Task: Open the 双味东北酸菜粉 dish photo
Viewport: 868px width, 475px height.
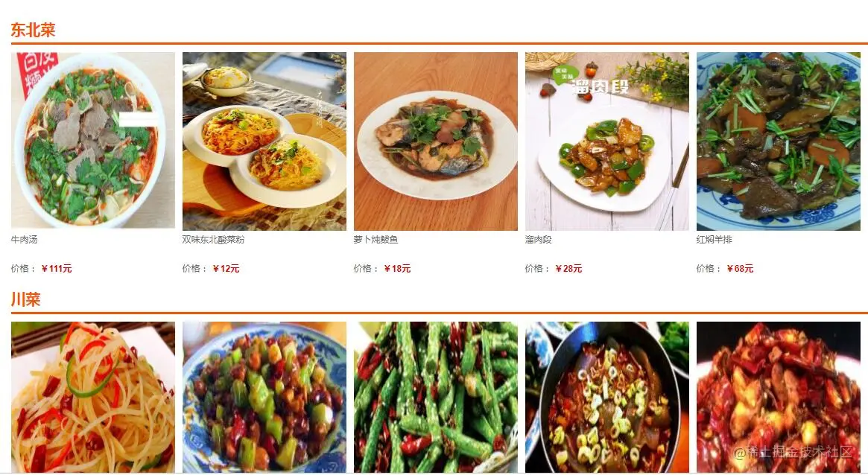Action: pyautogui.click(x=264, y=141)
